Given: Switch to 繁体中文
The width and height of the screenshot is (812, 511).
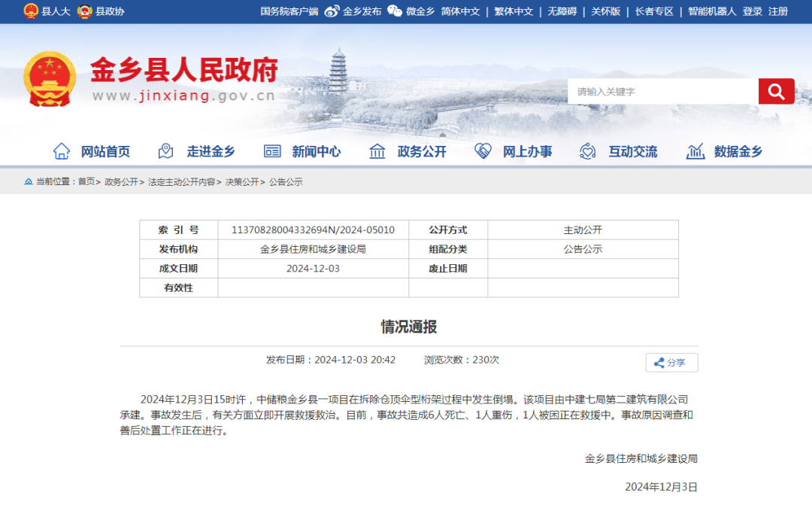Looking at the screenshot, I should tap(514, 11).
